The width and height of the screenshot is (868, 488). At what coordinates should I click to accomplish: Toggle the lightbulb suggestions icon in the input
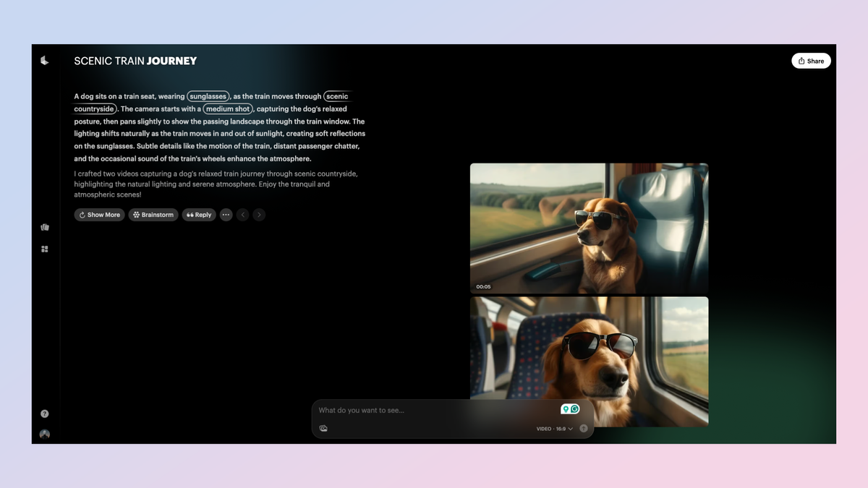(x=565, y=408)
